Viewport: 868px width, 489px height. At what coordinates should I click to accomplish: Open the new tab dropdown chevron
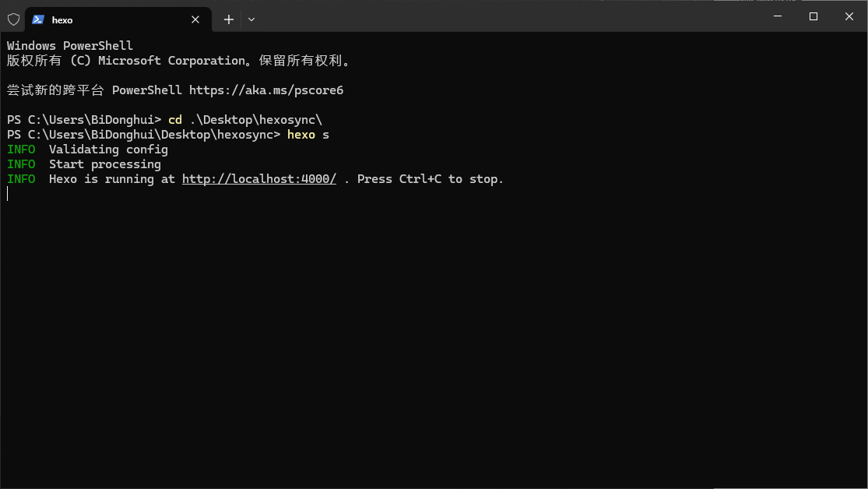(251, 19)
